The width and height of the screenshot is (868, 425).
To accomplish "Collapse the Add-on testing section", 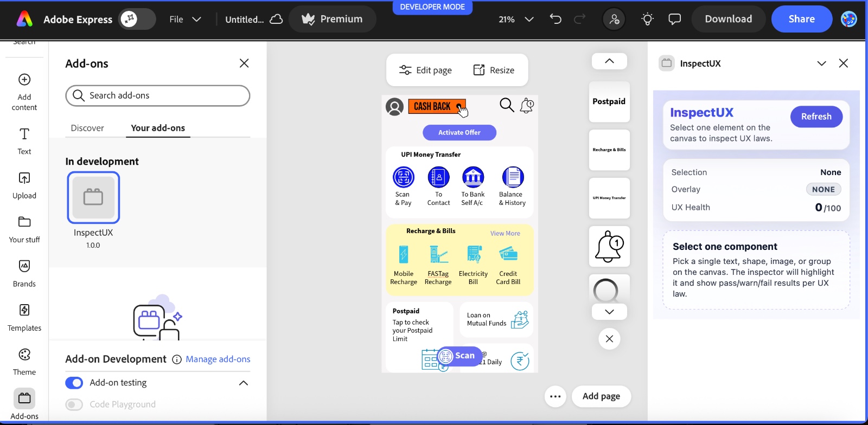I will 244,383.
